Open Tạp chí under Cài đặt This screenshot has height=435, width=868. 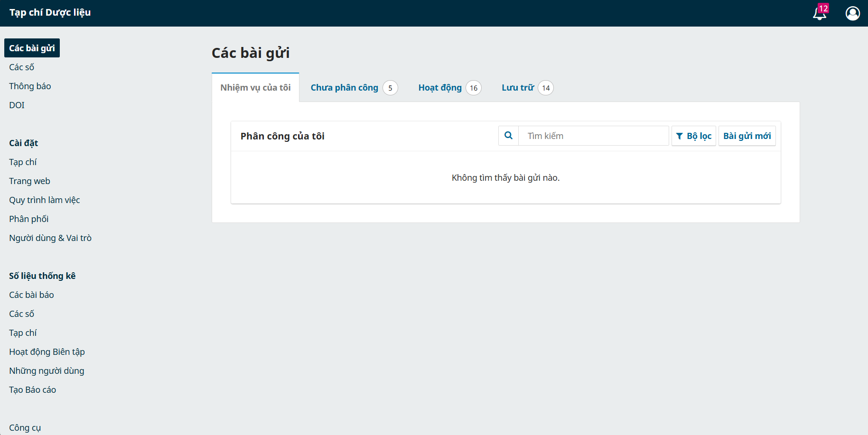23,162
